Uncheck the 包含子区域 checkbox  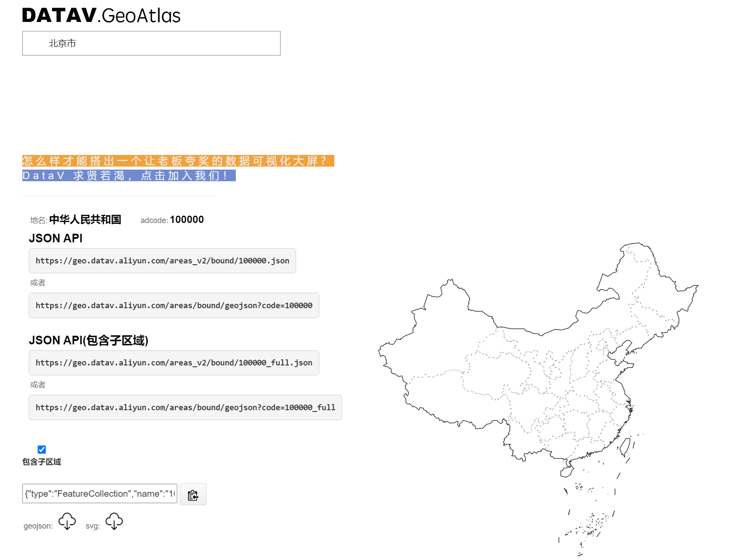[42, 449]
